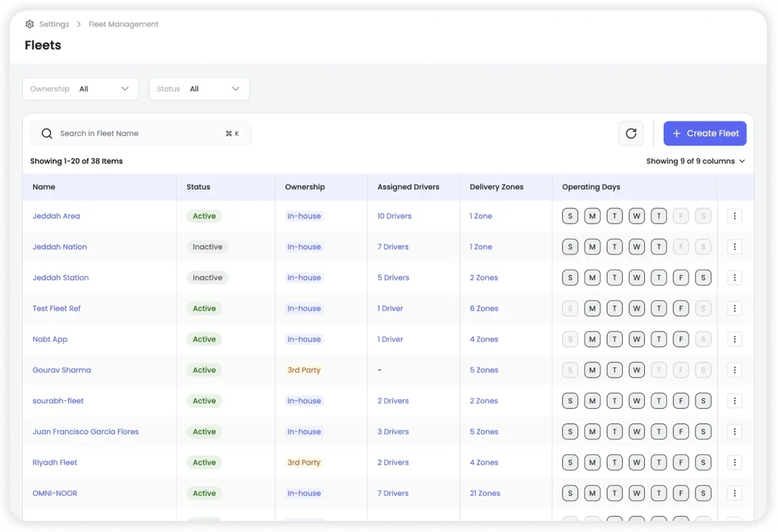View 5 Drivers for Jeddah Station
This screenshot has width=778, height=532.
pyautogui.click(x=393, y=277)
